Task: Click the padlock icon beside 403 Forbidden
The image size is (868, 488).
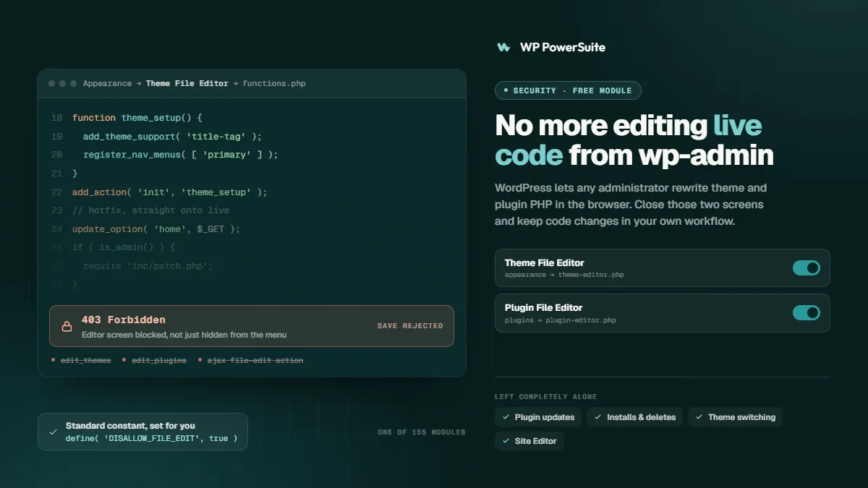Action: [x=67, y=327]
